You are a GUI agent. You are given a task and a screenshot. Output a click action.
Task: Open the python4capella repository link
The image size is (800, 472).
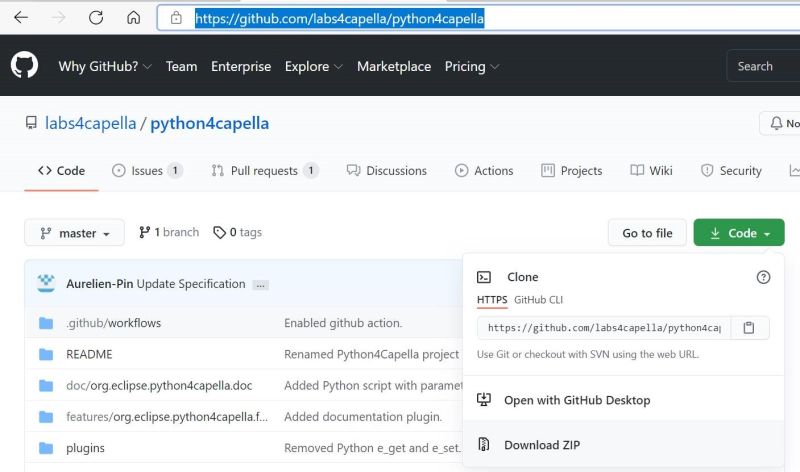coord(209,123)
